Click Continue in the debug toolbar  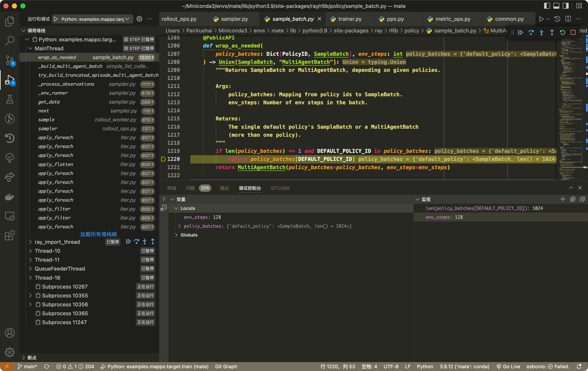click(x=521, y=32)
